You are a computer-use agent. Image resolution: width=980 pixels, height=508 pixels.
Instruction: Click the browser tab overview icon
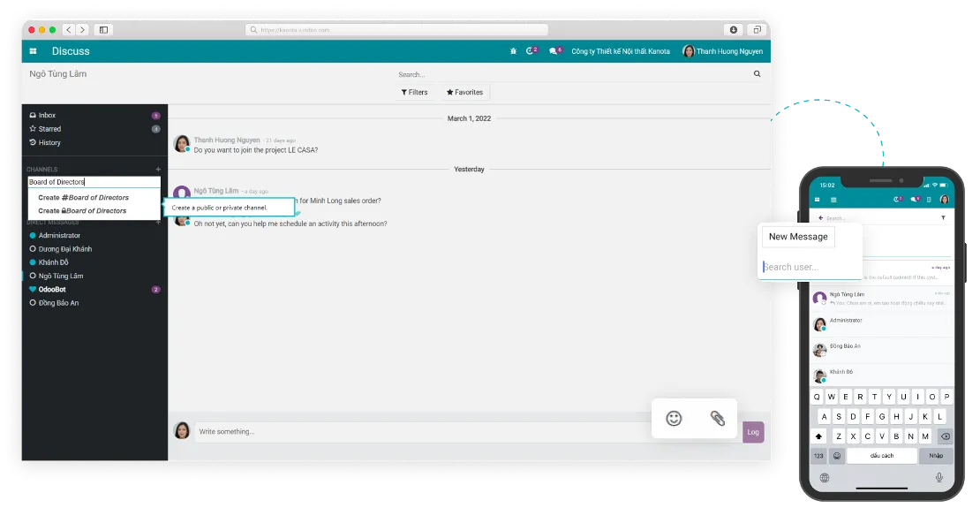(x=757, y=29)
